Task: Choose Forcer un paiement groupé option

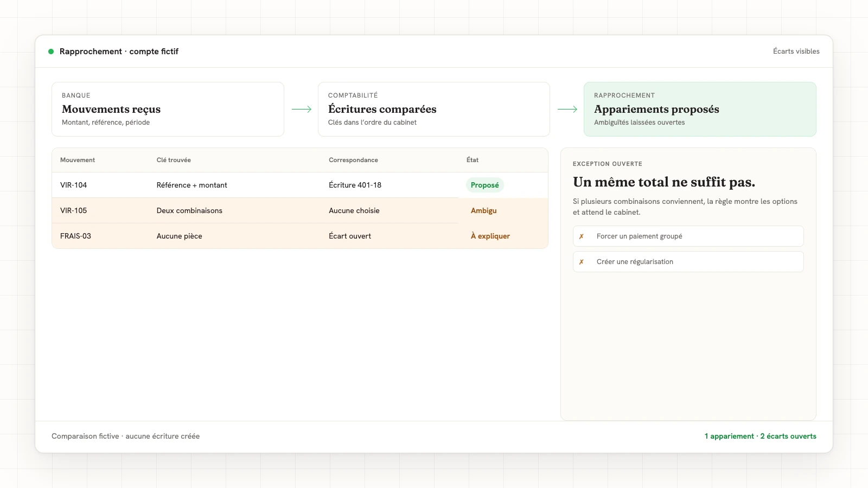Action: tap(688, 236)
